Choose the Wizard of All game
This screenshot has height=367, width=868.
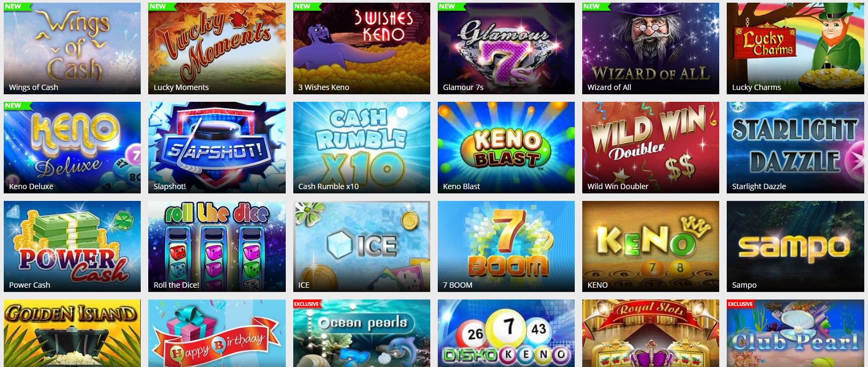click(x=651, y=49)
